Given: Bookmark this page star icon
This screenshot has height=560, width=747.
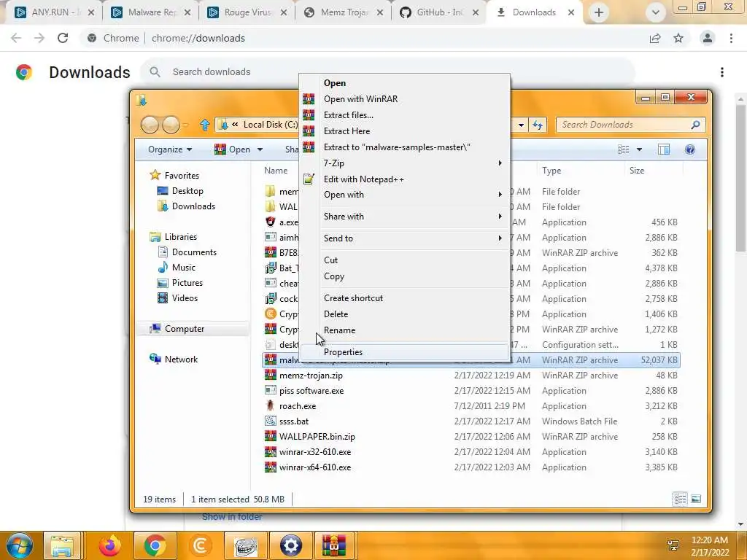Looking at the screenshot, I should pyautogui.click(x=678, y=38).
